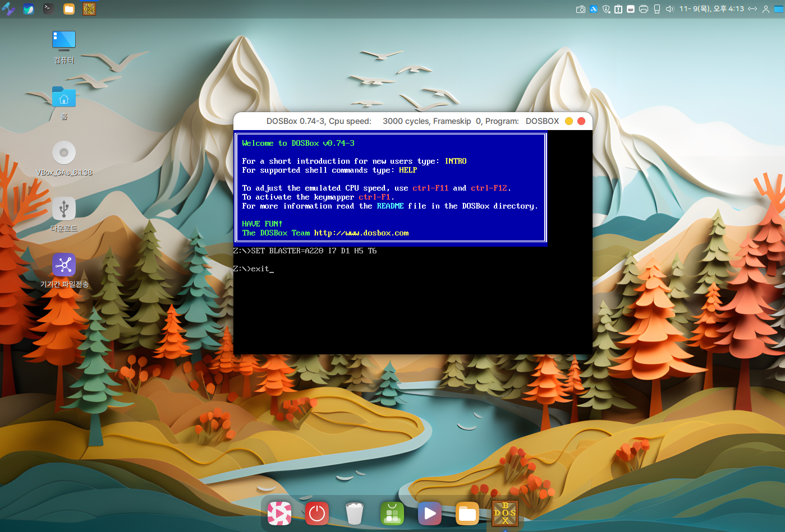Viewport: 785px width, 532px height.
Task: Launch the blue-purple media player dock icon
Action: click(x=430, y=514)
